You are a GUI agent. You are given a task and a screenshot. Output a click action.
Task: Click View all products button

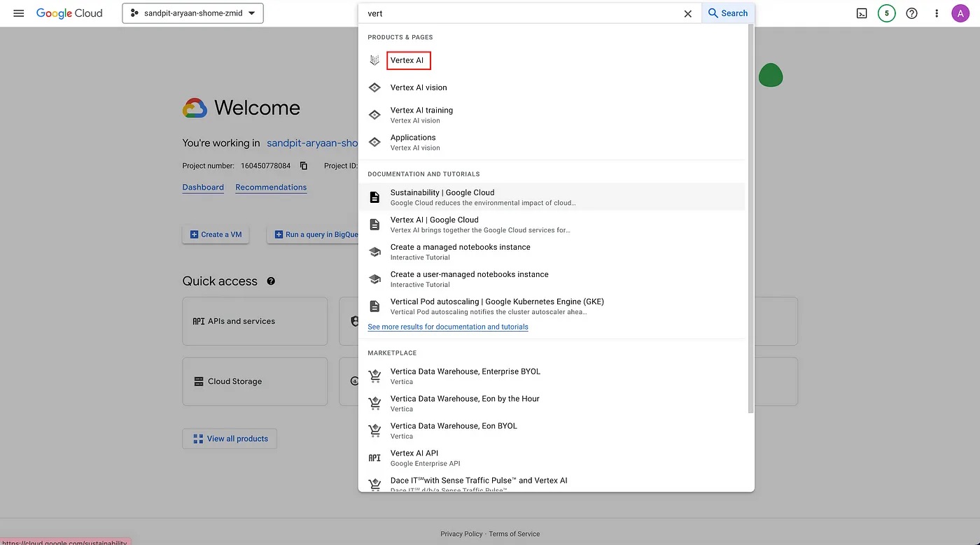click(x=230, y=439)
